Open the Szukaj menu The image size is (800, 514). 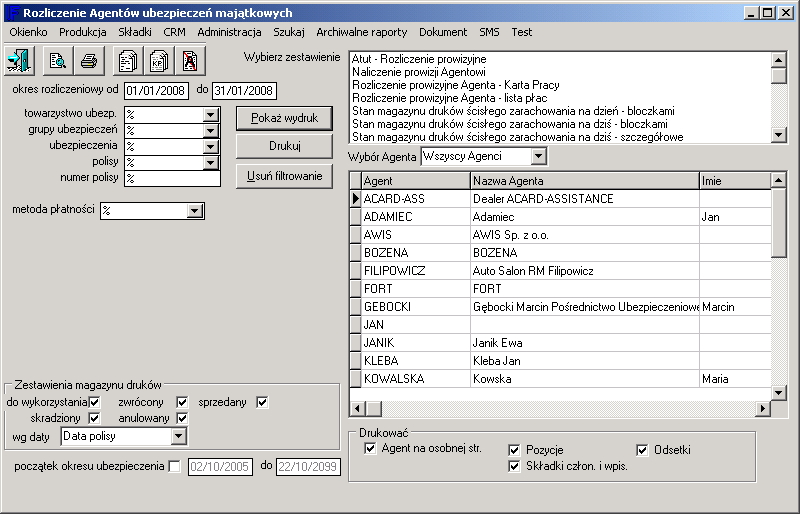tap(289, 32)
